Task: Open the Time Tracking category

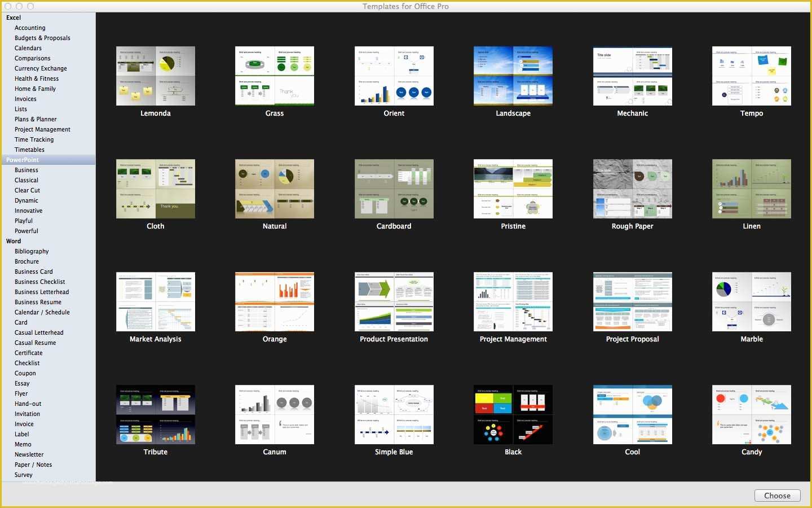Action: coord(34,139)
